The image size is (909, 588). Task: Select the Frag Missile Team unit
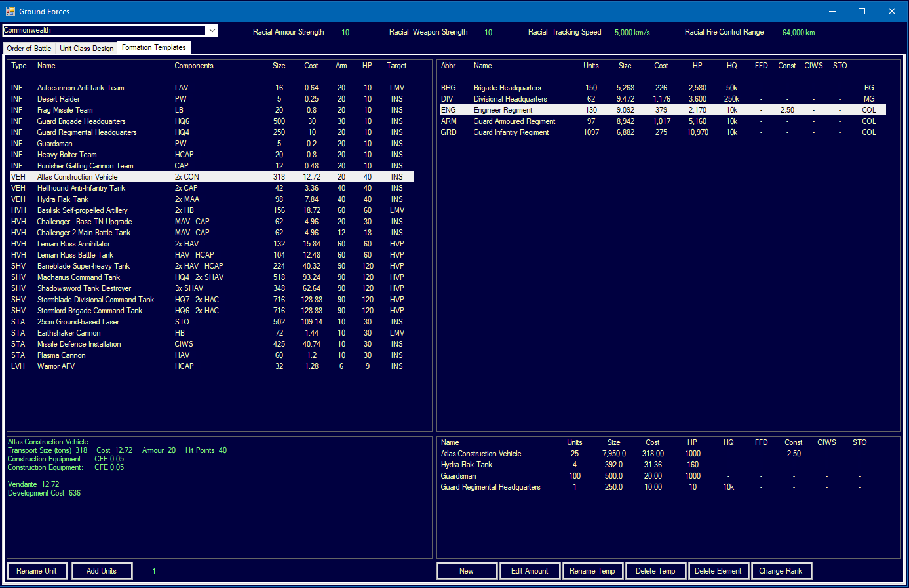(x=212, y=110)
